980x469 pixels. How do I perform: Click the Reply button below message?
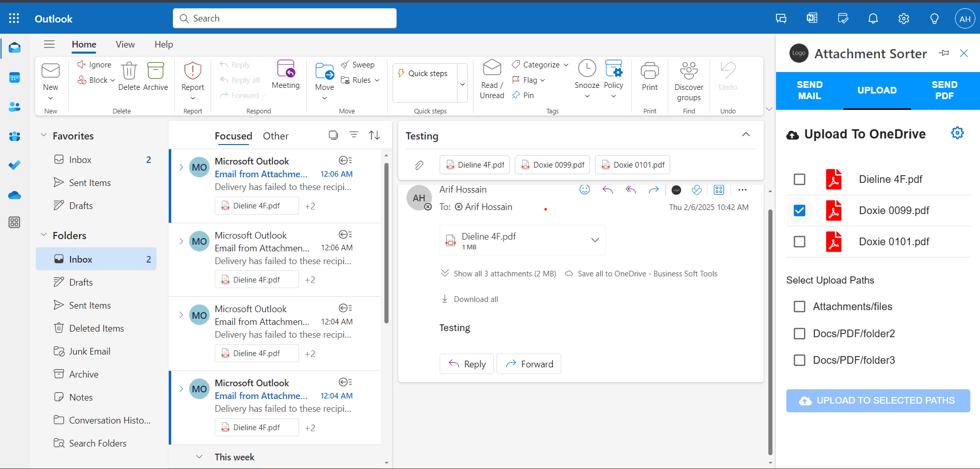pyautogui.click(x=467, y=364)
